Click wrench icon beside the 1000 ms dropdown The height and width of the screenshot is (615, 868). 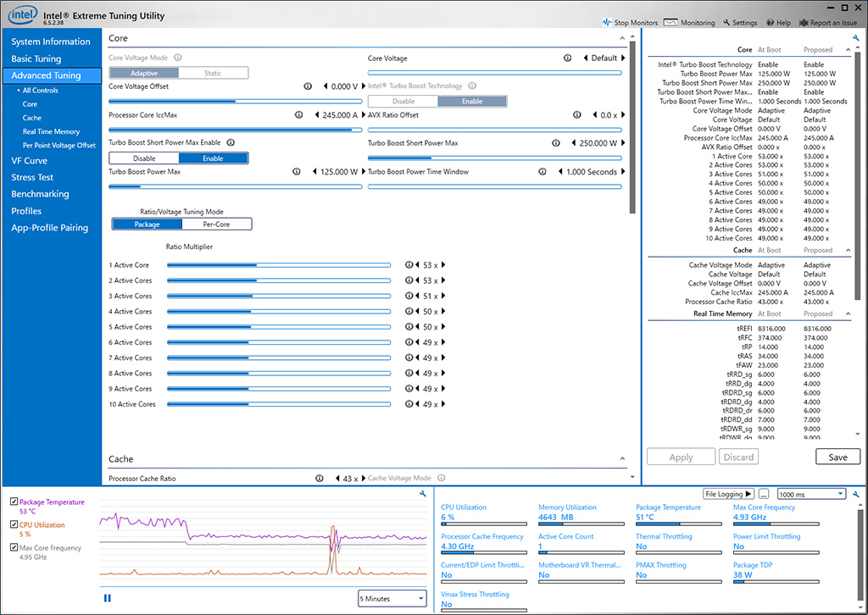pos(856,494)
